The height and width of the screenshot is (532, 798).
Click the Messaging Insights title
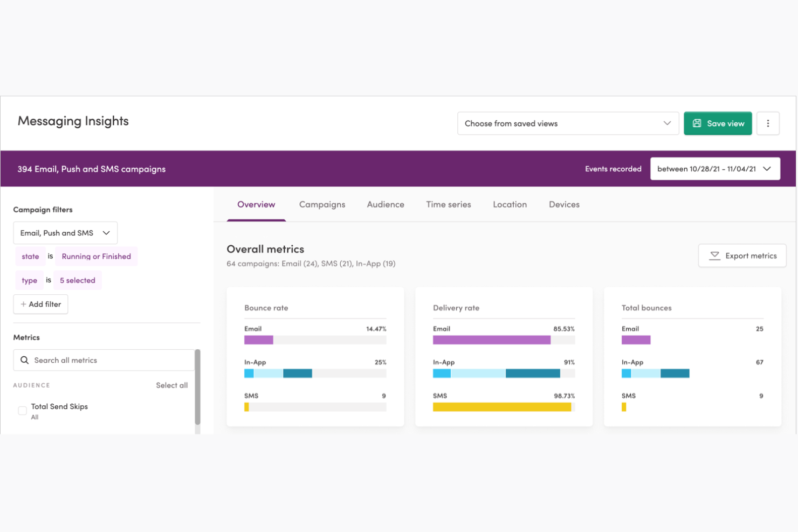(x=73, y=121)
